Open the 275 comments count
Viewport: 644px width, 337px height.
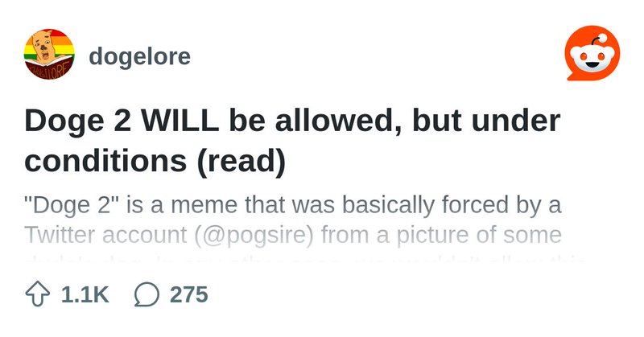click(189, 294)
